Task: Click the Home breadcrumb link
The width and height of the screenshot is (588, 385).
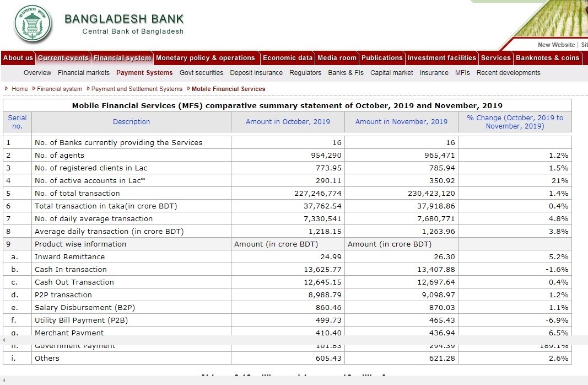Action: pyautogui.click(x=19, y=89)
